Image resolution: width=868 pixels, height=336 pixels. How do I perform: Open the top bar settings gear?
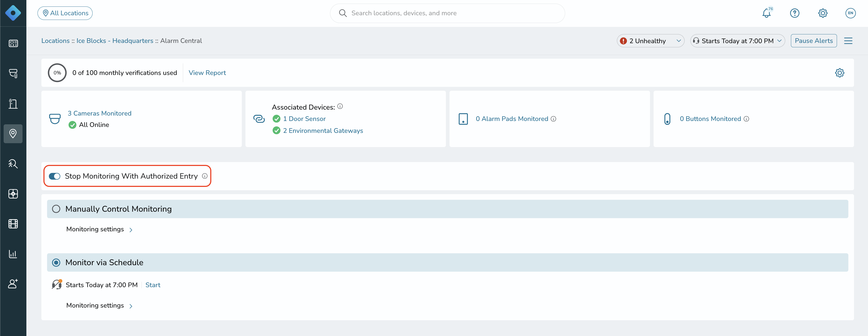pyautogui.click(x=823, y=13)
